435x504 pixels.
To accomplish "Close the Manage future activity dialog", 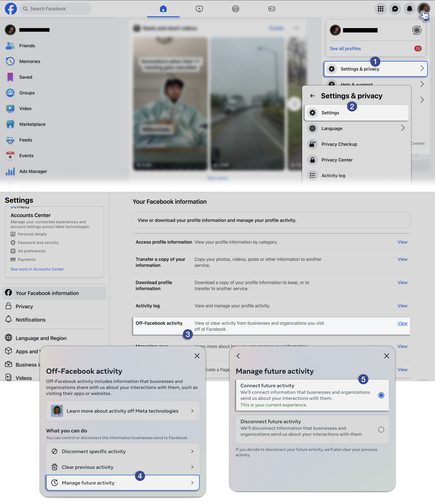I will tap(386, 356).
